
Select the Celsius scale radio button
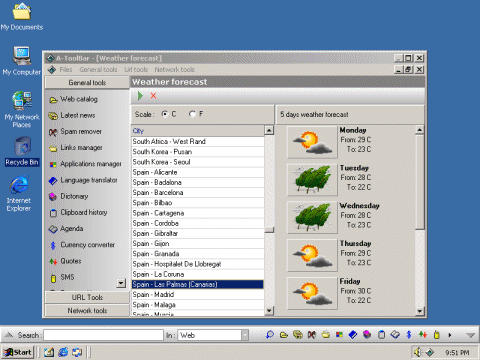coord(164,114)
